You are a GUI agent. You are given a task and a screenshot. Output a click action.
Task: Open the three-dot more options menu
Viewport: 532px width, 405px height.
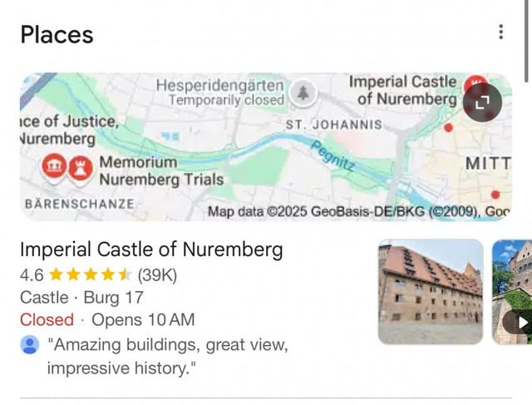click(x=500, y=32)
